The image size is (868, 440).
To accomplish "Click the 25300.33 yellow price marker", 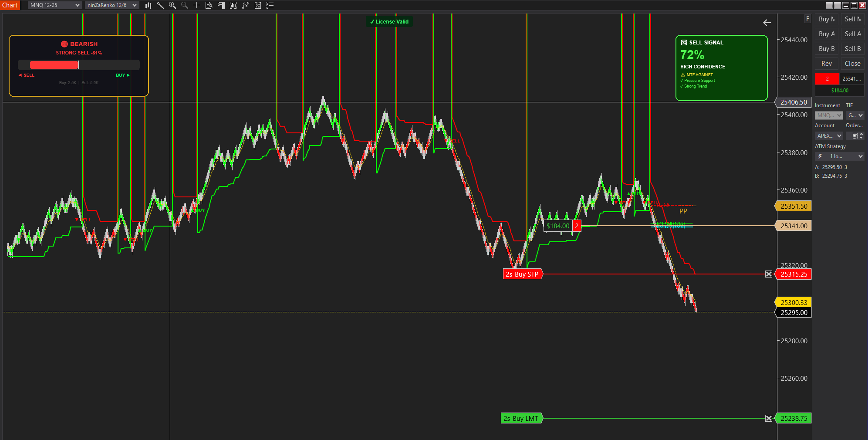I will point(794,302).
